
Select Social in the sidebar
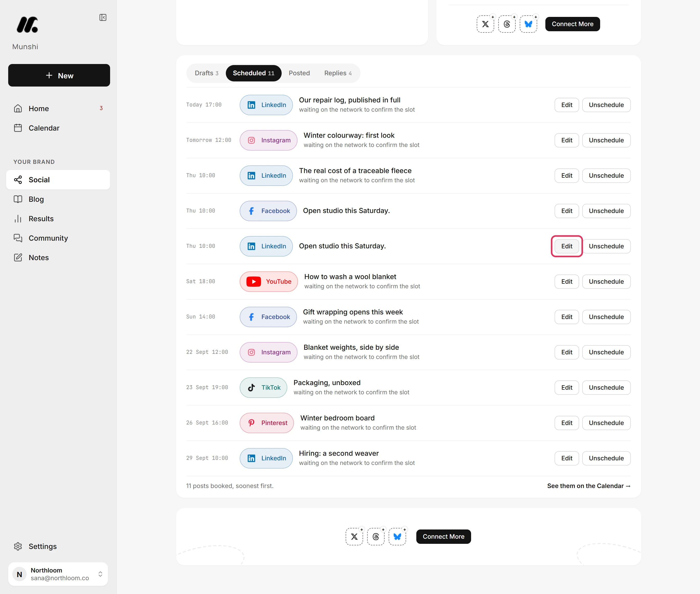coord(58,180)
